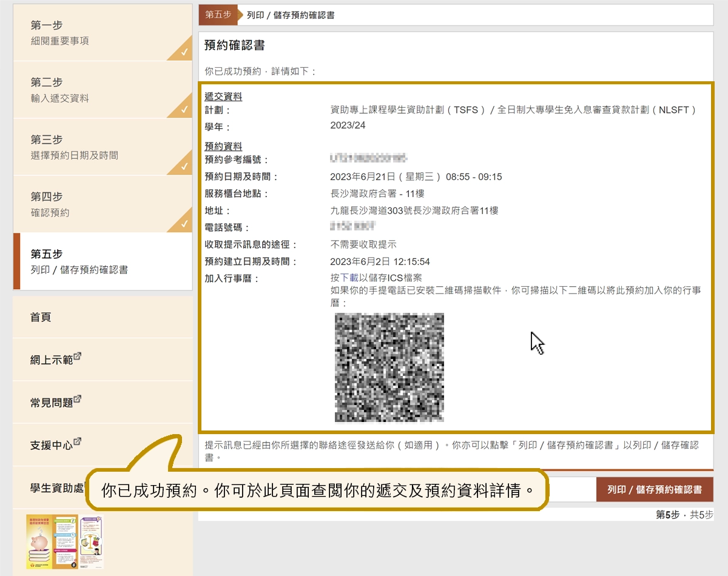
Task: Click service counter 長沙灣政府合署 - 11樓
Action: point(377,194)
